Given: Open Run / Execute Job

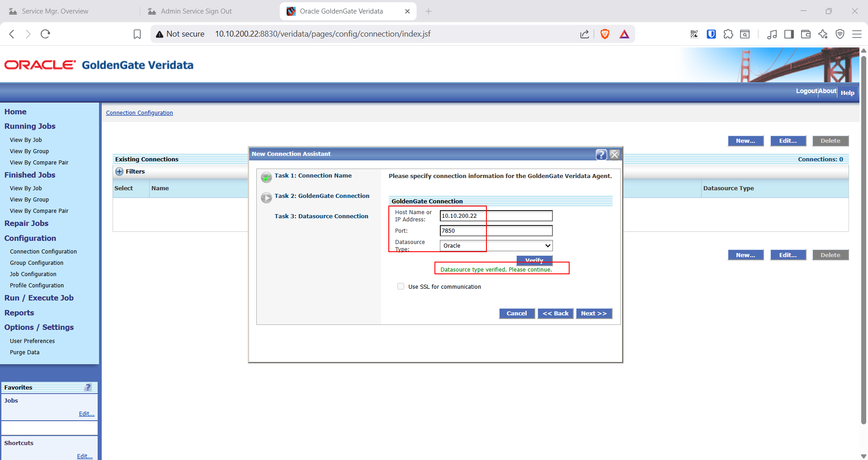Looking at the screenshot, I should point(39,298).
